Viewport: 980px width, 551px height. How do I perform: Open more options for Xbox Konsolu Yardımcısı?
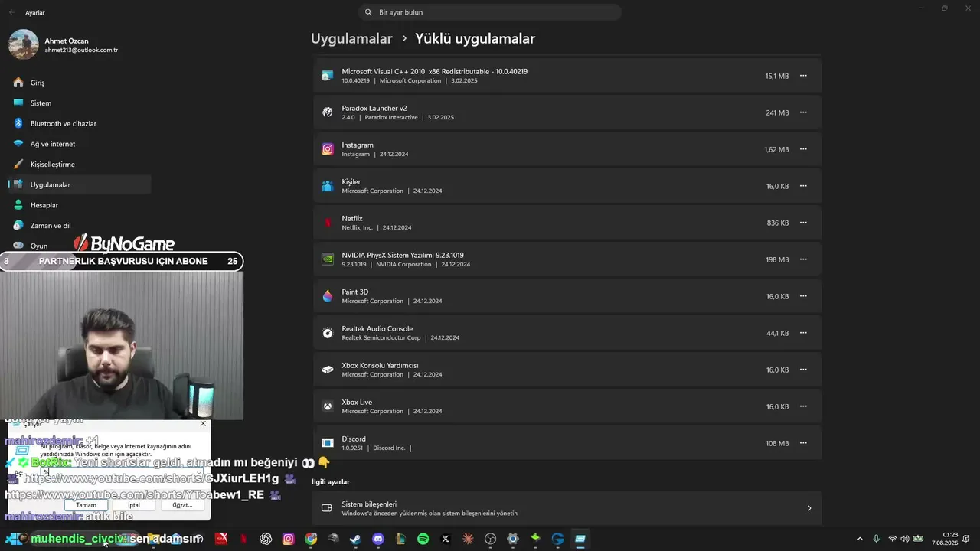[803, 370]
